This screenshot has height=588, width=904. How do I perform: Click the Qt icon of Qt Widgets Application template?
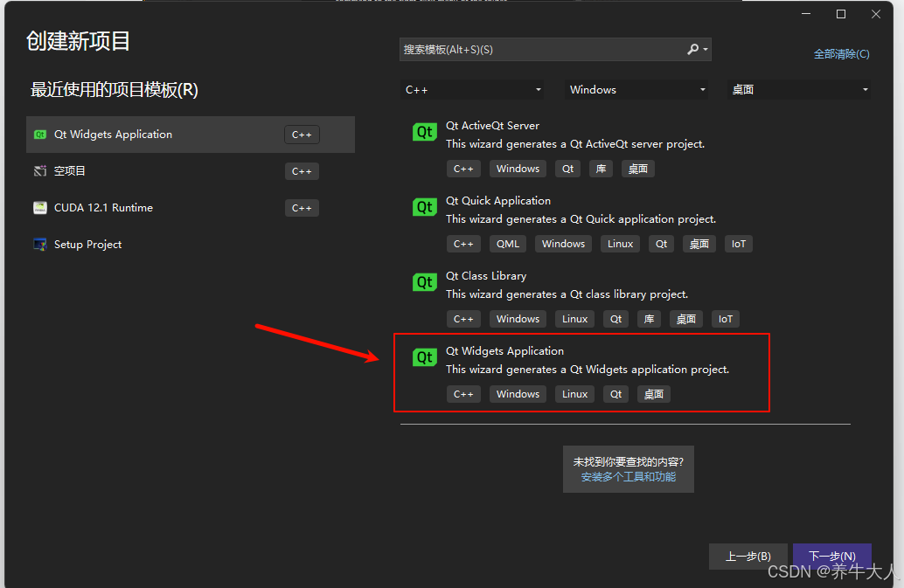pyautogui.click(x=424, y=357)
